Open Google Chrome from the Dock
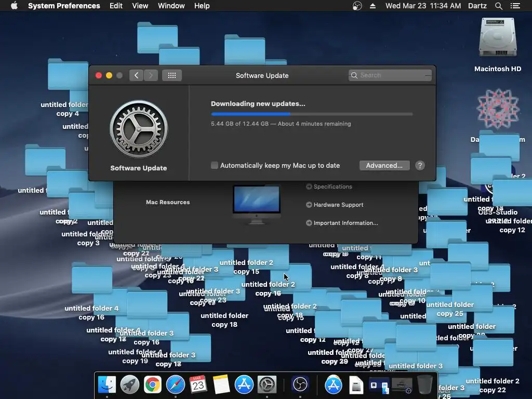This screenshot has height=399, width=532. 153,384
